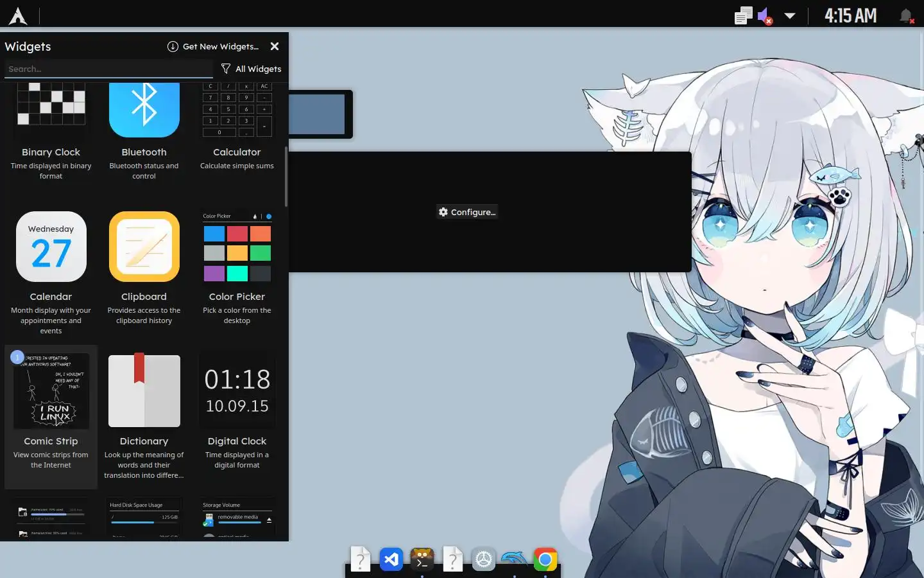Select the Color Picker widget
This screenshot has height=578, width=924.
[237, 272]
